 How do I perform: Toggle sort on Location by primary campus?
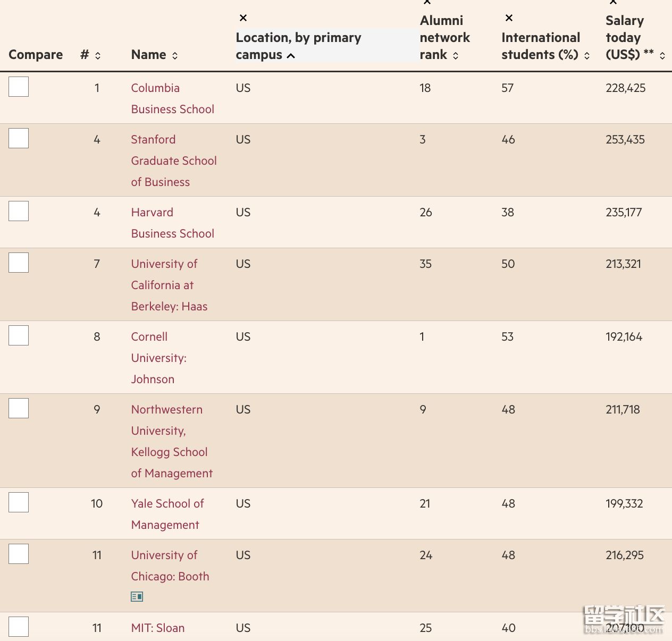(x=291, y=55)
